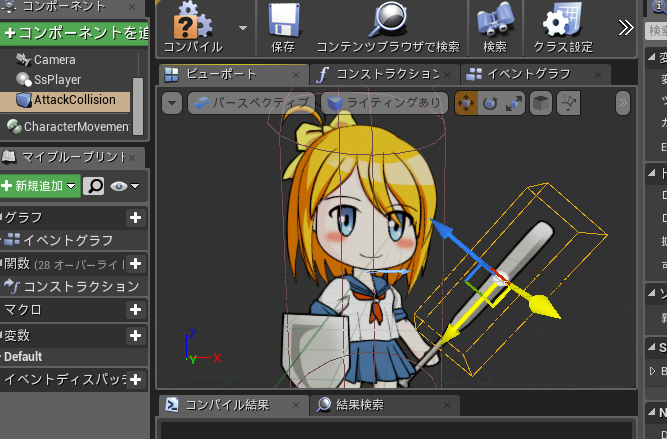667x439 pixels.
Task: Open the Compile options dropdown arrow
Action: (x=243, y=28)
